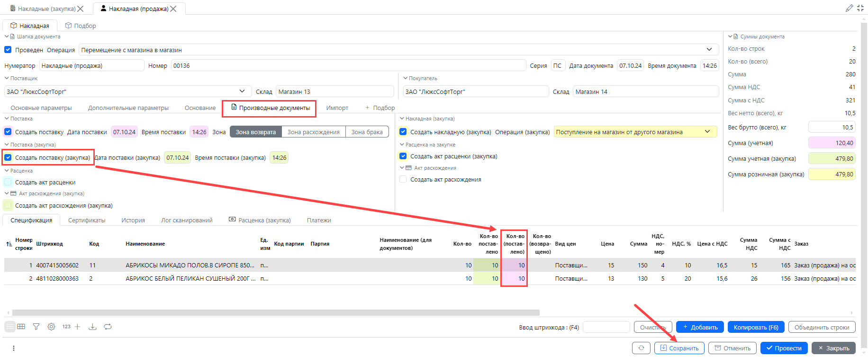Image resolution: width=868 pixels, height=357 pixels.
Task: Click the horizontal scrollbar under the table
Action: (276, 312)
